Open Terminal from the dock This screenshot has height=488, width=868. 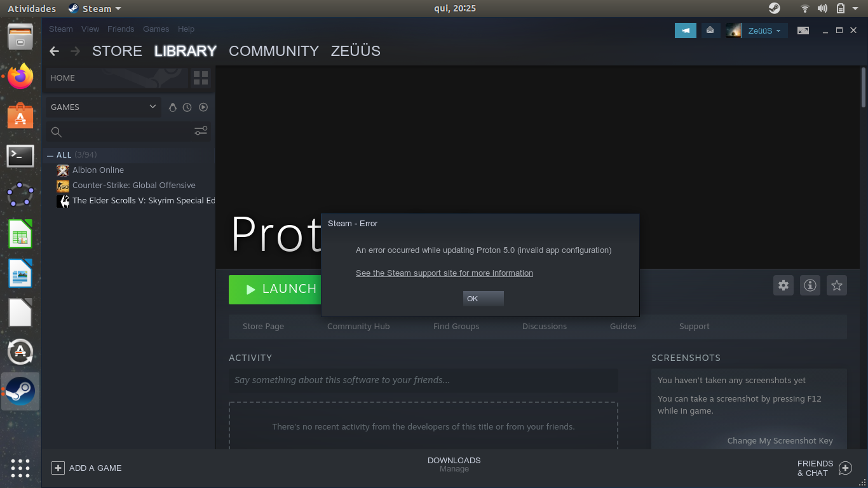coord(20,155)
